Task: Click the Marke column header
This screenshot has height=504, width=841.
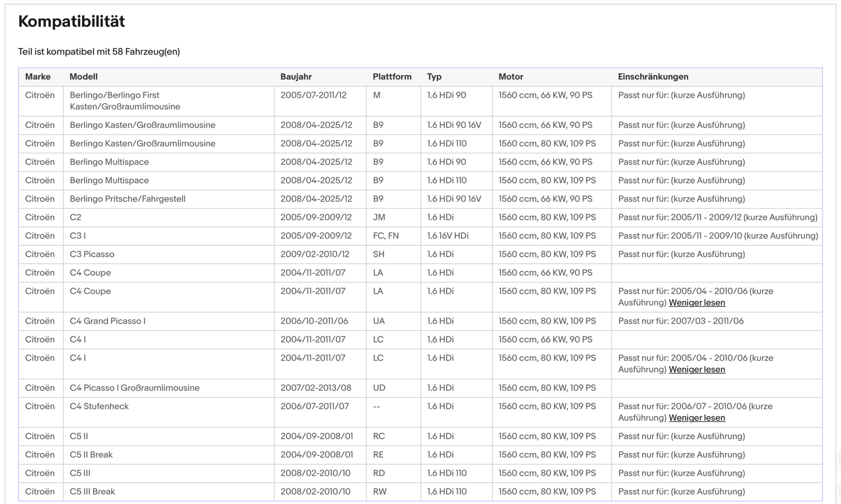Action: point(38,77)
